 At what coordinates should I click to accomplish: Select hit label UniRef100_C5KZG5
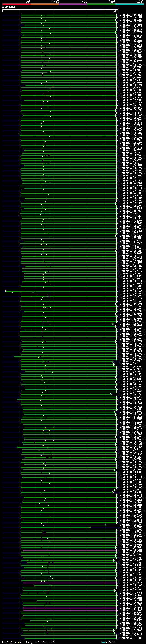[131, 625]
